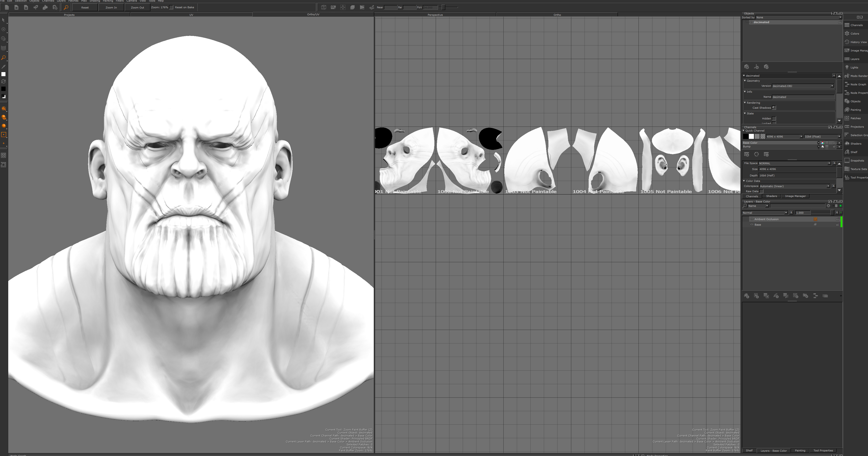
Task: Select the arrow Select tool
Action: (3, 20)
